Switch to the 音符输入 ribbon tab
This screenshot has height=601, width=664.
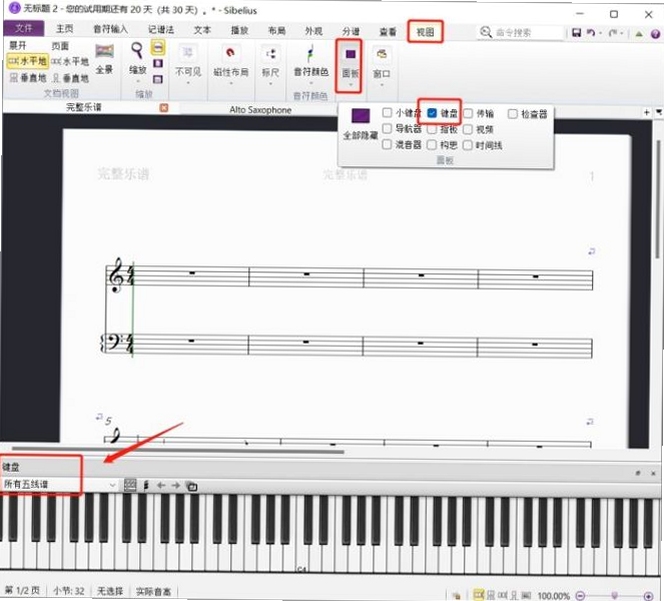(x=111, y=29)
